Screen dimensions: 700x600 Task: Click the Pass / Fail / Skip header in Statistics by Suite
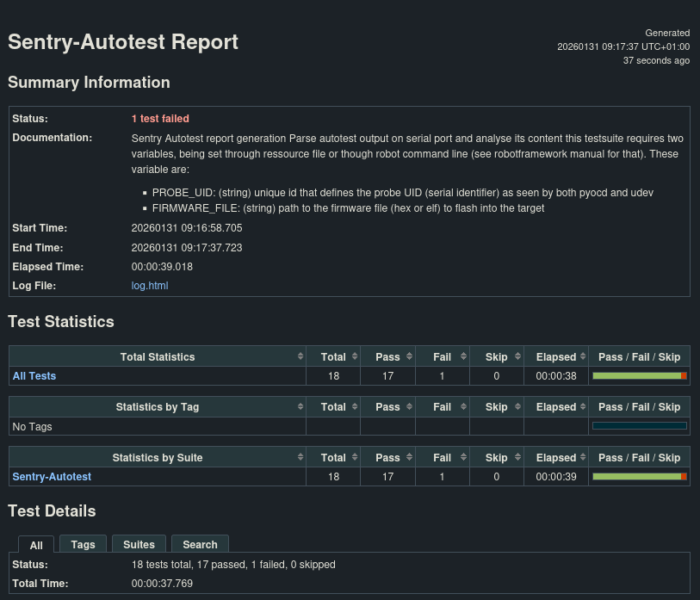click(x=639, y=458)
